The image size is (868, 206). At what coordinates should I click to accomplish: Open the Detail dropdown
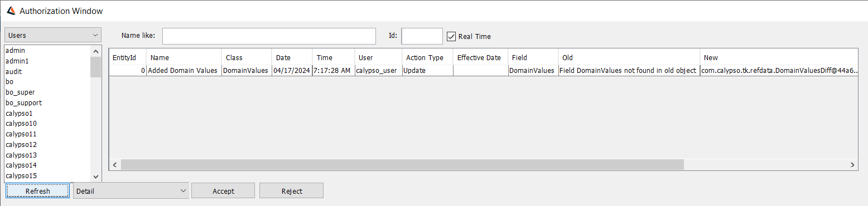click(x=131, y=190)
